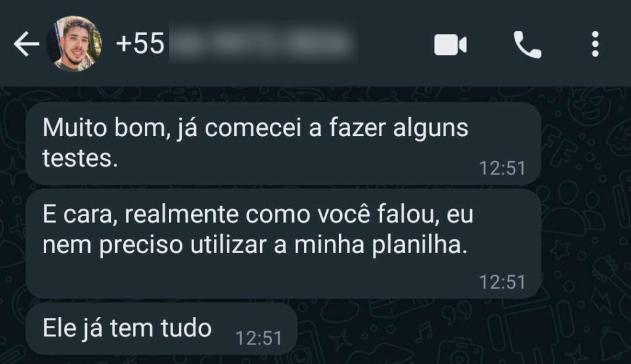
Task: Click the 12:51 timestamp beside 'Ele já tem tudo'
Action: tap(258, 338)
